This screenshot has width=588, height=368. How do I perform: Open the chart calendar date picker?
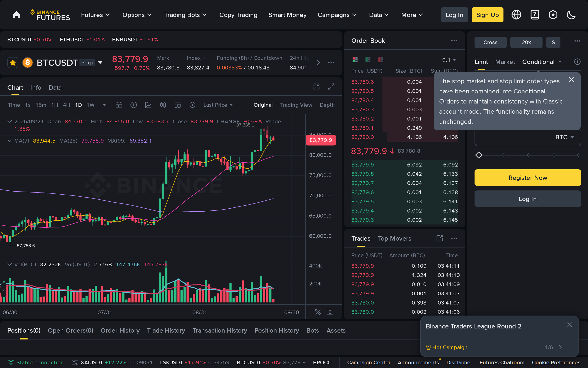coord(119,105)
